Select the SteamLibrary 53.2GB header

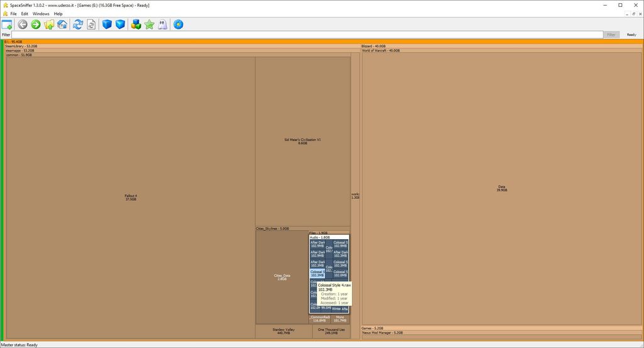182,46
